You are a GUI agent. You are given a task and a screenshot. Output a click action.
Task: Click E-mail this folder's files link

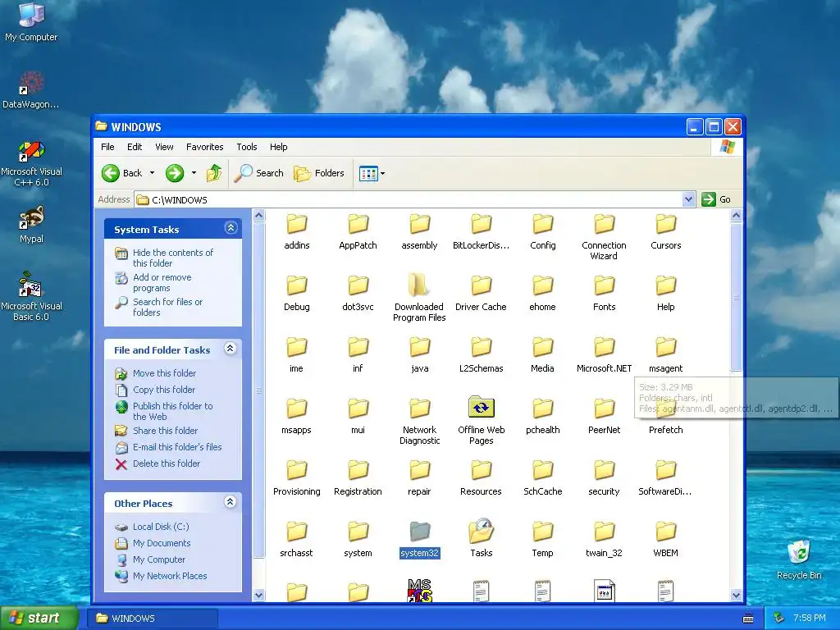(x=177, y=447)
